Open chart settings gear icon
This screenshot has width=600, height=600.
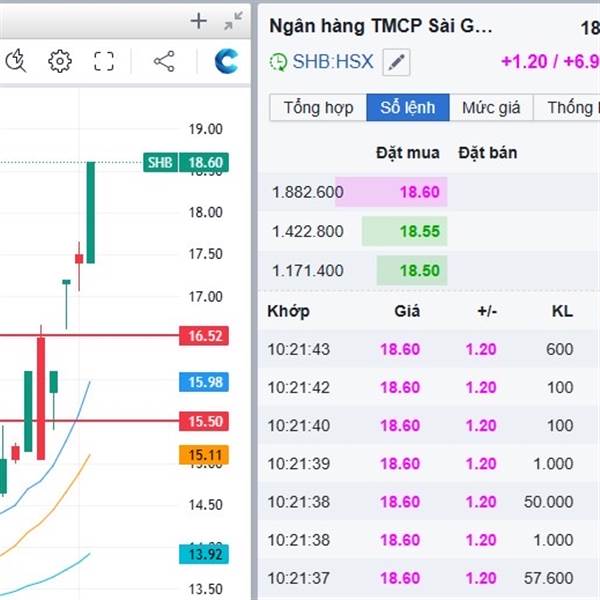tap(60, 61)
